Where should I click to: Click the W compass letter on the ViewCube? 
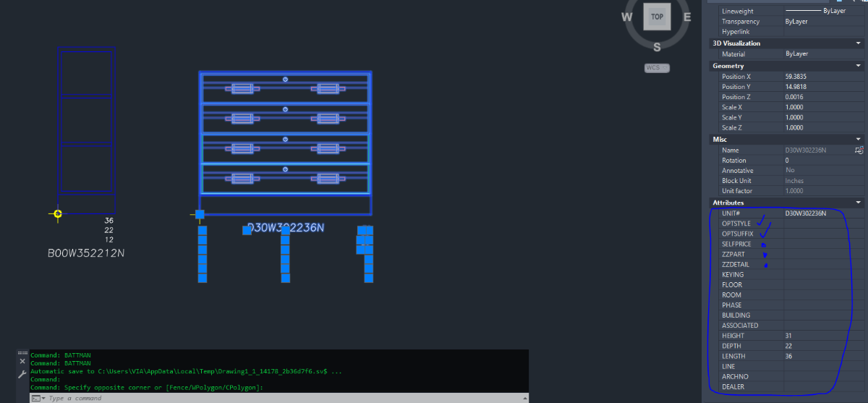(x=627, y=17)
